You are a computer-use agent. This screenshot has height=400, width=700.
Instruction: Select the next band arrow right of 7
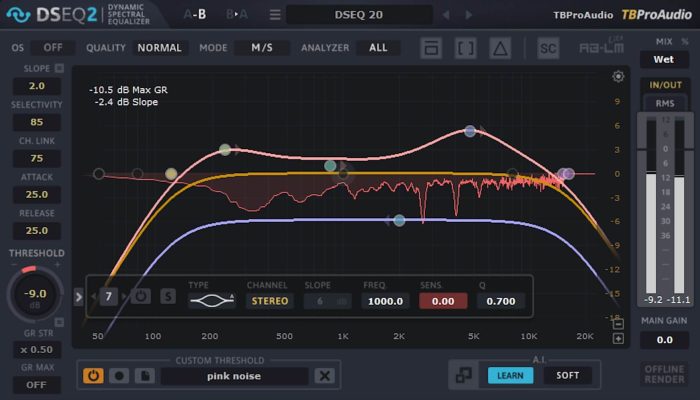pyautogui.click(x=124, y=296)
